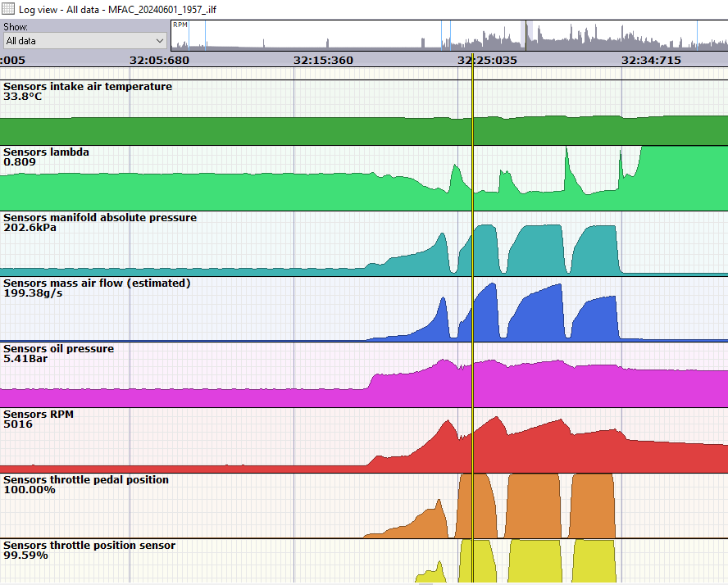728x585 pixels.
Task: Select the 'Sensors oil pressure' channel label
Action: (58, 348)
